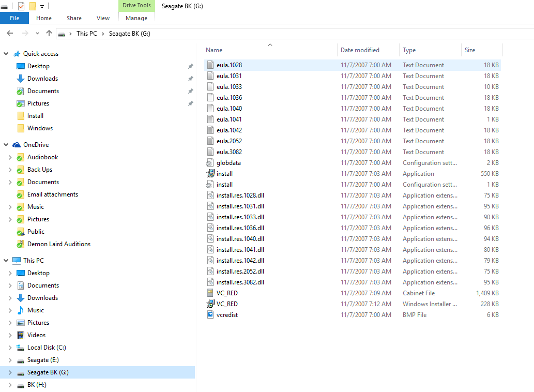
Task: Open Demon Laird Auditions folder
Action: coord(58,244)
